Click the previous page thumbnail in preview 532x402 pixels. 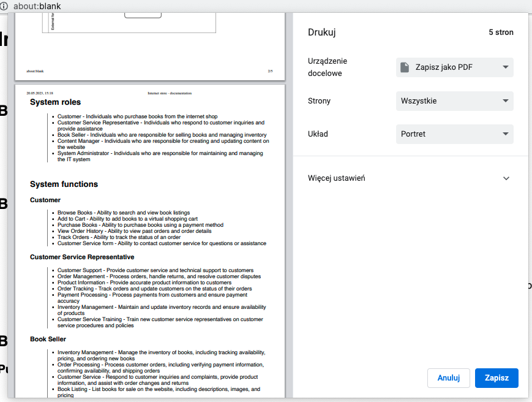click(150, 47)
